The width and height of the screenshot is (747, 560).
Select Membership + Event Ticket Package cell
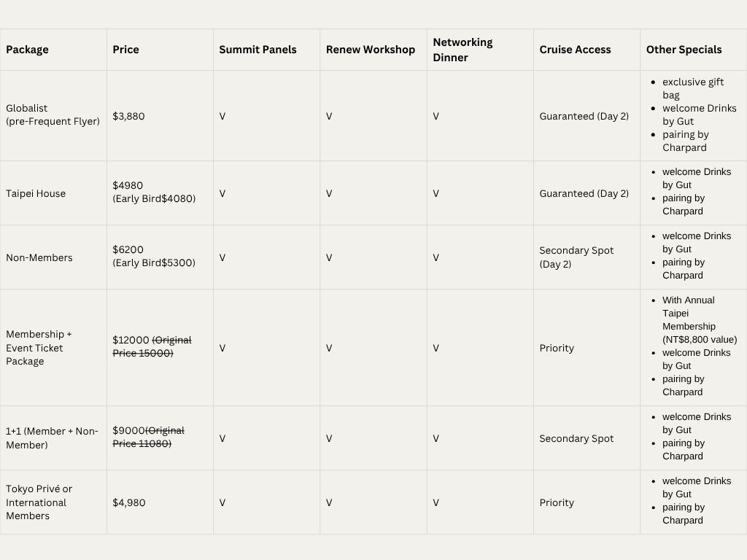pos(53,348)
